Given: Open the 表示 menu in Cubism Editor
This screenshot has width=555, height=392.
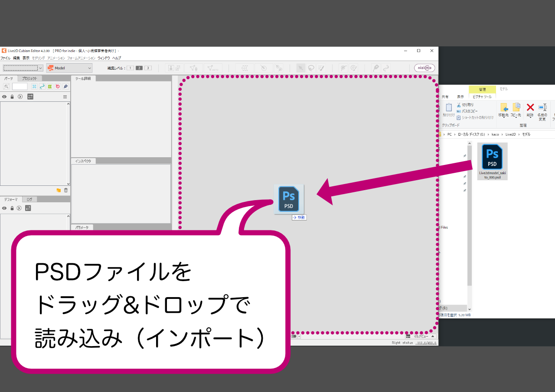Looking at the screenshot, I should click(26, 58).
